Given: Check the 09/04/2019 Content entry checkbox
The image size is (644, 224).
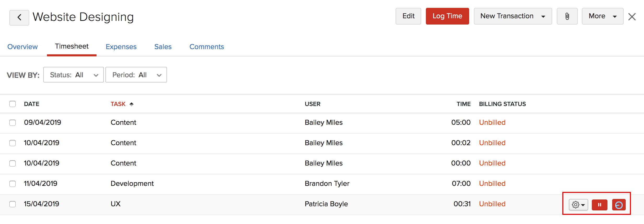Looking at the screenshot, I should (x=13, y=123).
